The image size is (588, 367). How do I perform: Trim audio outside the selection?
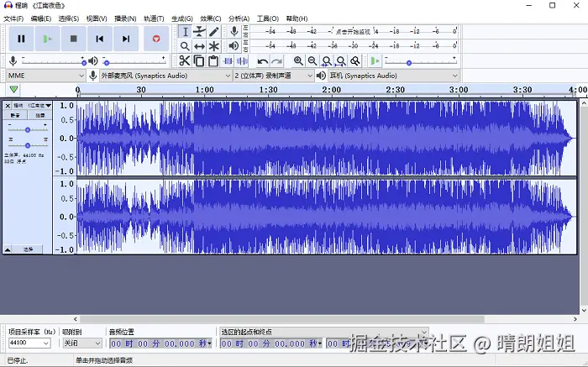pyautogui.click(x=228, y=60)
